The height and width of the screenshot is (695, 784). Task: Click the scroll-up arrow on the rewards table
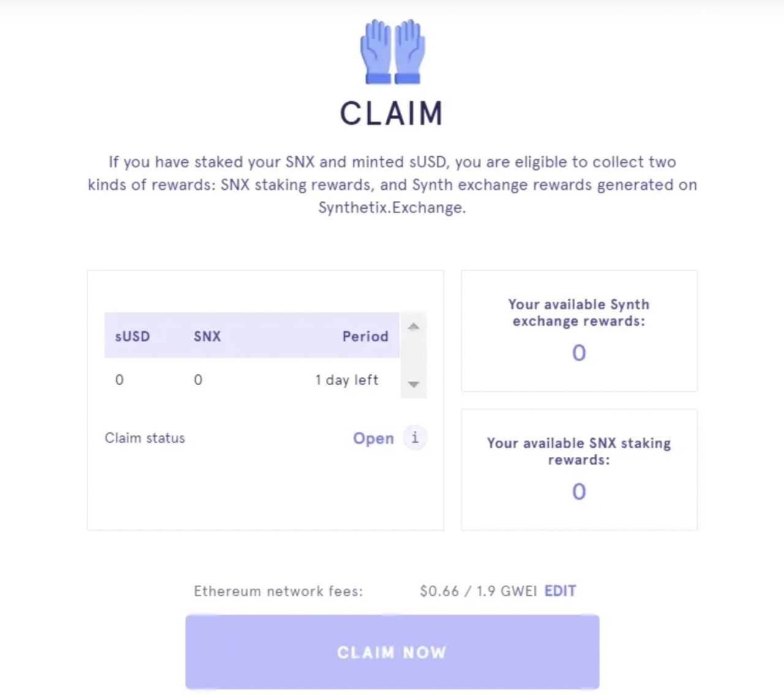click(413, 326)
